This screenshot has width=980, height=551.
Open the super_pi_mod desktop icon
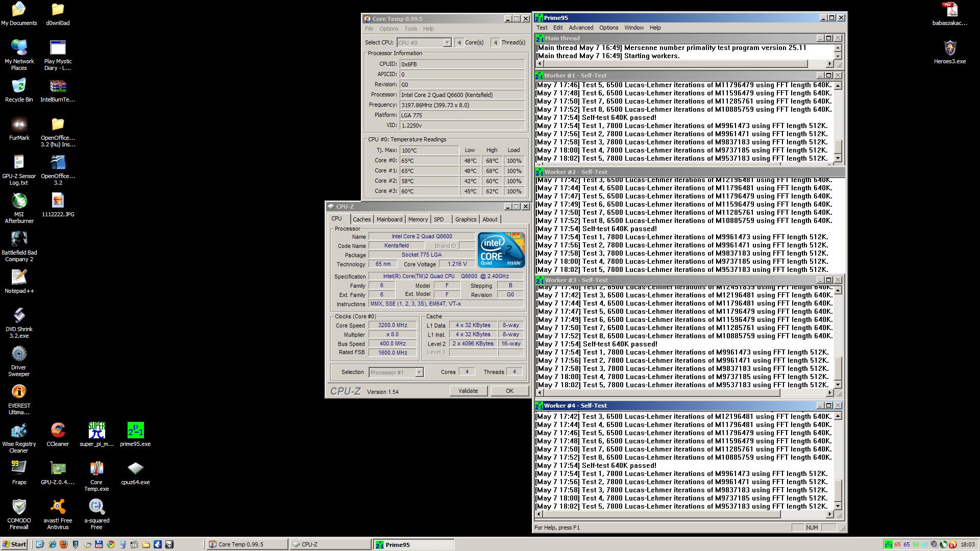point(96,431)
